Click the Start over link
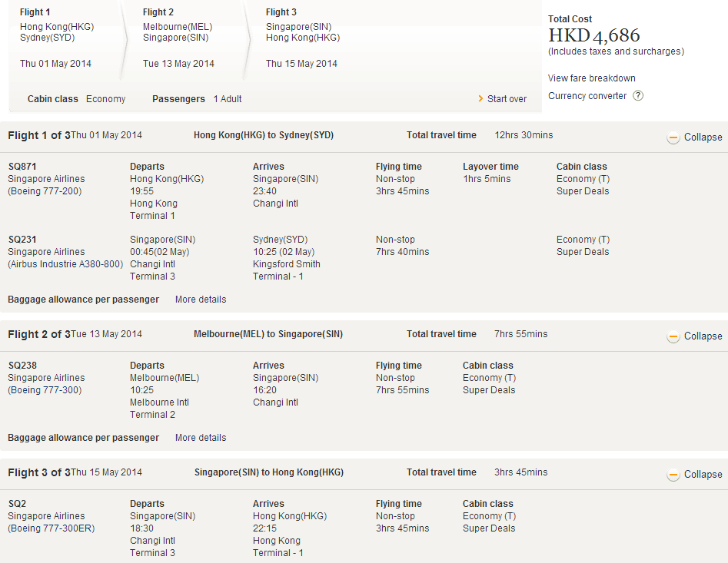The height and width of the screenshot is (563, 728). (507, 99)
